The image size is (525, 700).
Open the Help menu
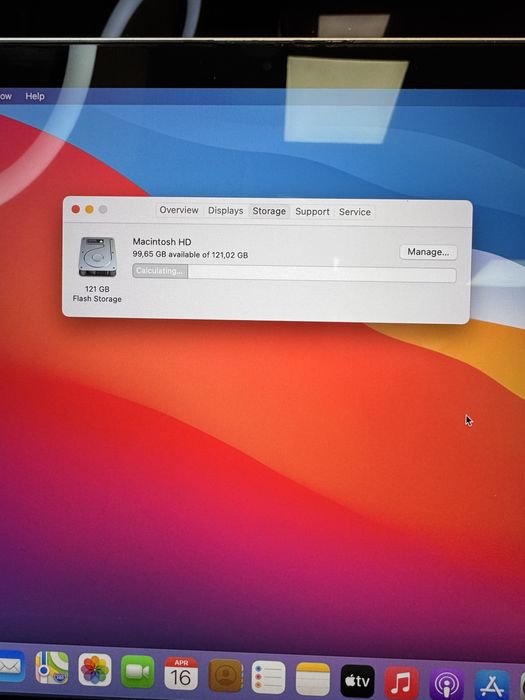pos(35,96)
